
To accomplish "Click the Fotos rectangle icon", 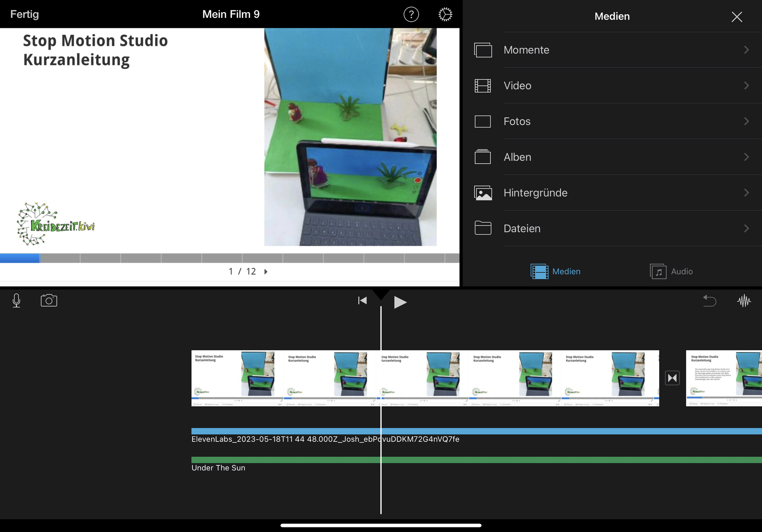I will (x=483, y=121).
